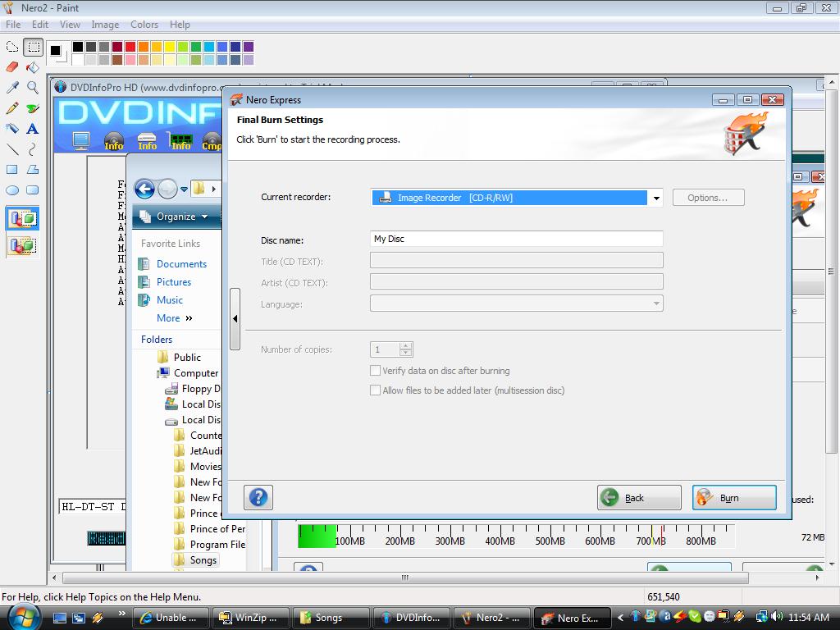Open the Colors menu

[144, 25]
